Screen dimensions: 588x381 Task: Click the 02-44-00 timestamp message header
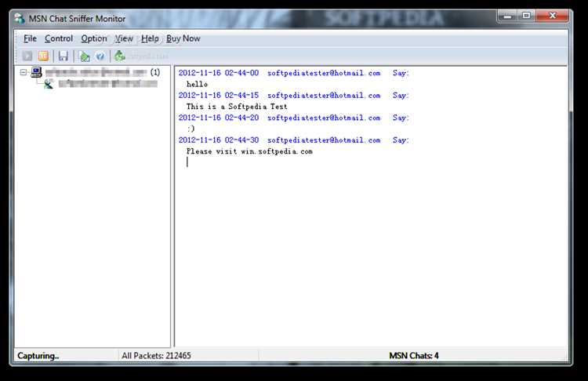coord(294,73)
